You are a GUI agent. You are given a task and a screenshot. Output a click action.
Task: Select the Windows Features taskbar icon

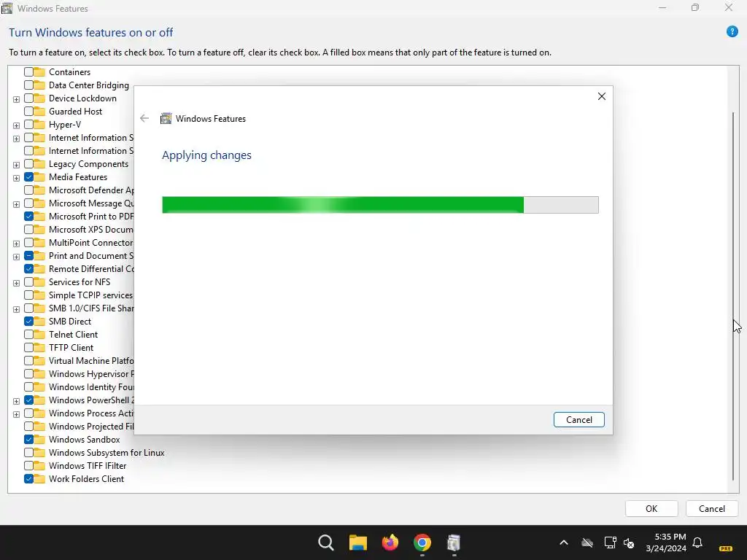(x=454, y=542)
